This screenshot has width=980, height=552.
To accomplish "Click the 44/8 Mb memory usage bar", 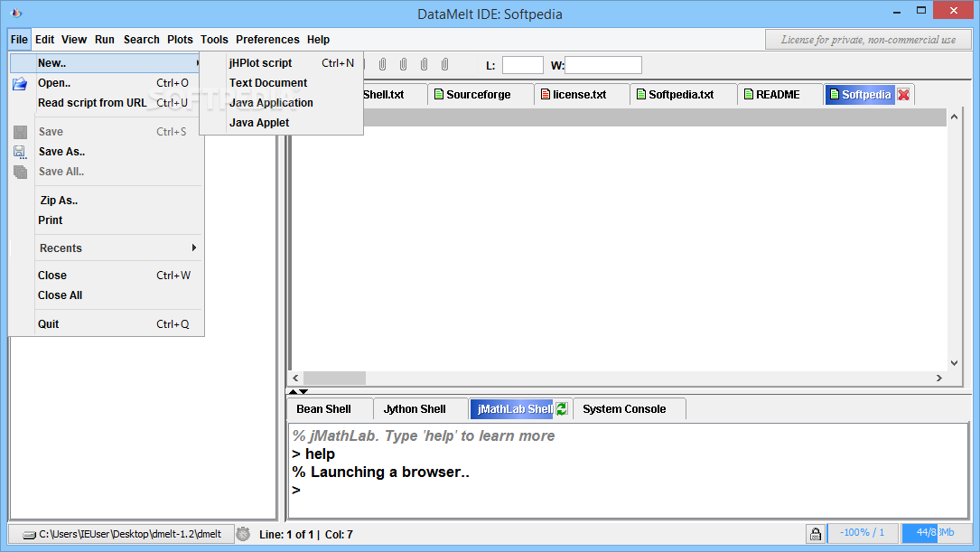I will point(936,533).
